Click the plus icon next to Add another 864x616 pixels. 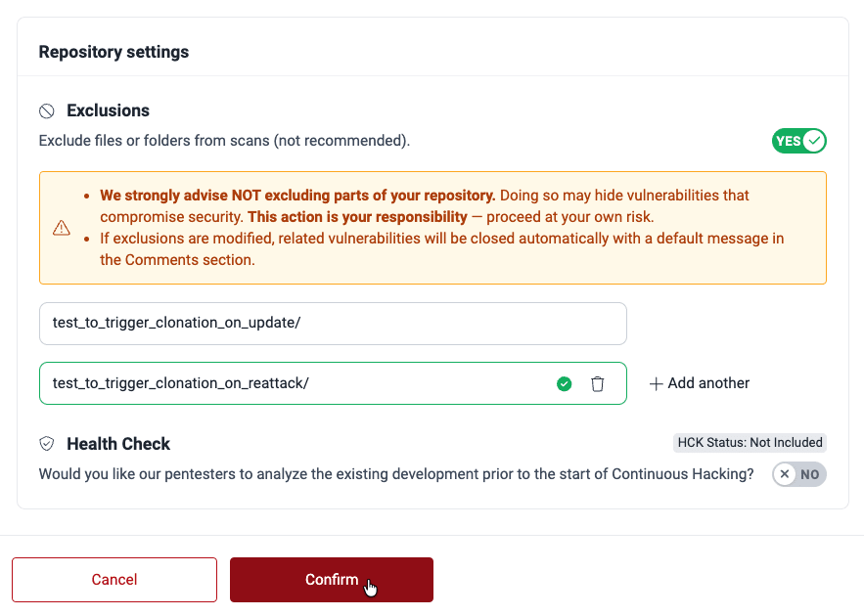pyautogui.click(x=656, y=383)
